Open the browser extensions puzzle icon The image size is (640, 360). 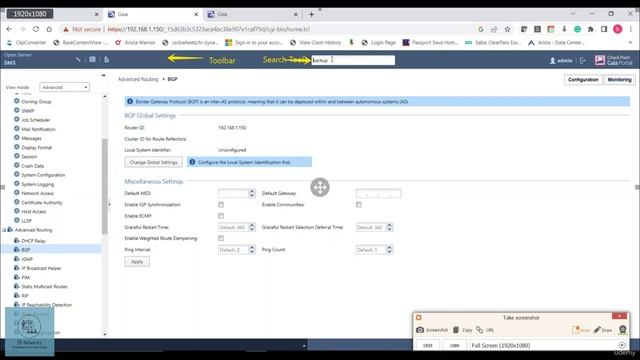pos(590,29)
